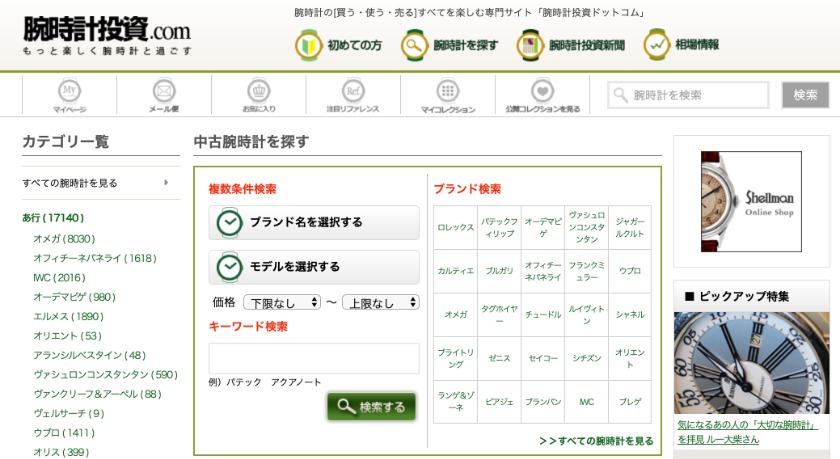Click the 腕時計投資.com site logo
Viewport: 840px width, 459px height.
coord(107,35)
